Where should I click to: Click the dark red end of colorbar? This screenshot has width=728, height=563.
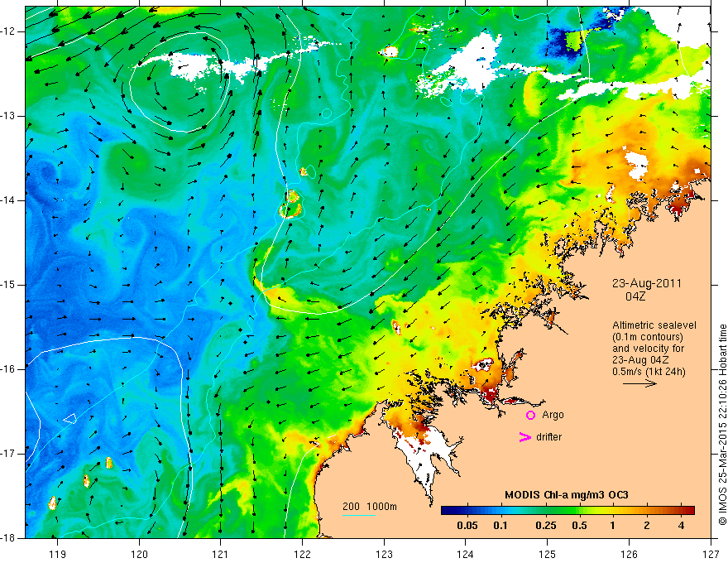(x=689, y=511)
